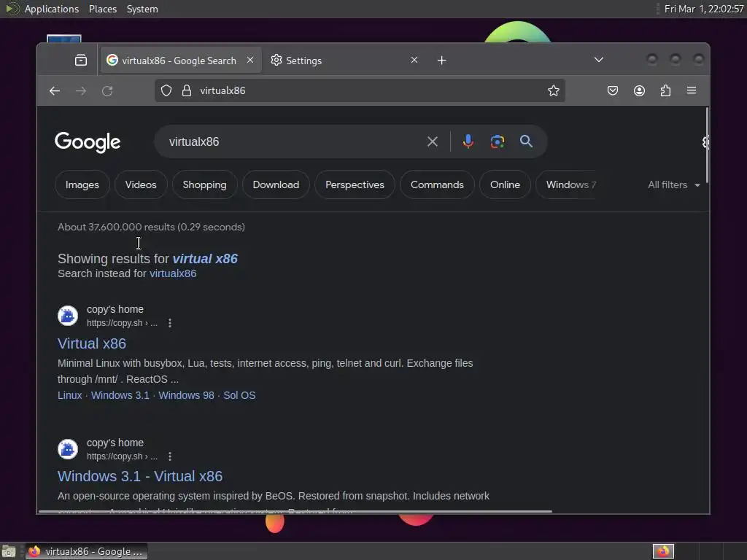Click the site security padlock icon

click(187, 90)
